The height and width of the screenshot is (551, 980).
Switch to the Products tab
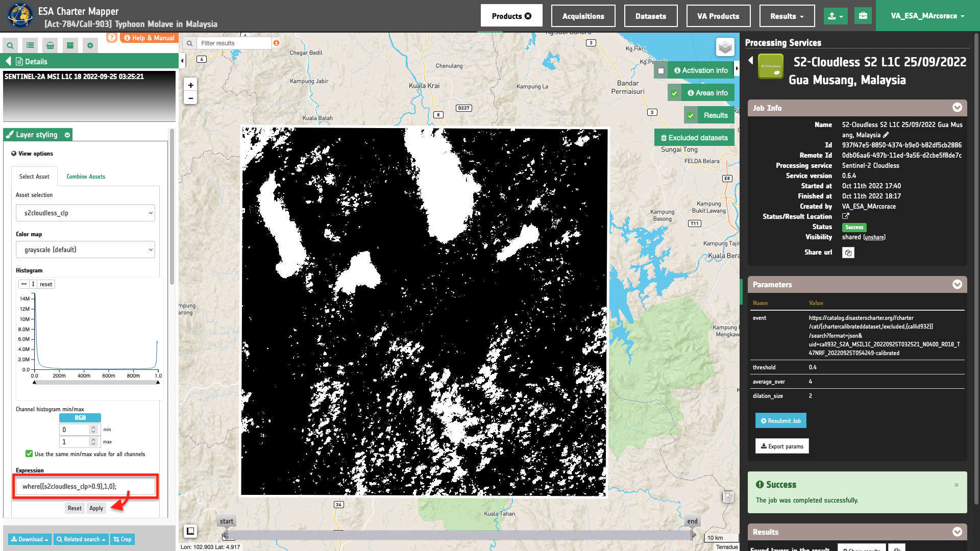[511, 16]
